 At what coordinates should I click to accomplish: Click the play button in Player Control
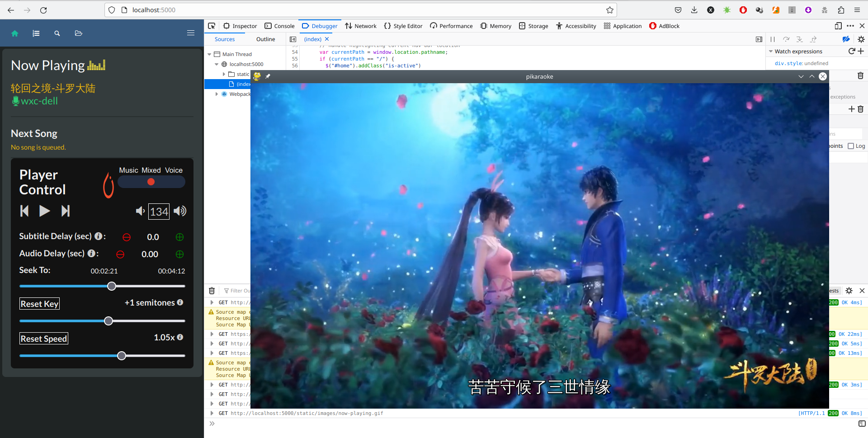(x=44, y=211)
